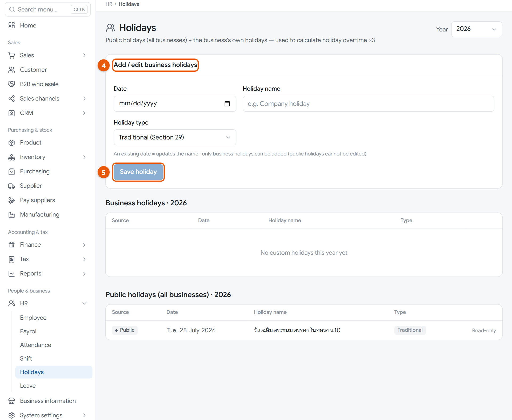Select the Holidays sidebar item
The width and height of the screenshot is (512, 420).
[x=54, y=372]
